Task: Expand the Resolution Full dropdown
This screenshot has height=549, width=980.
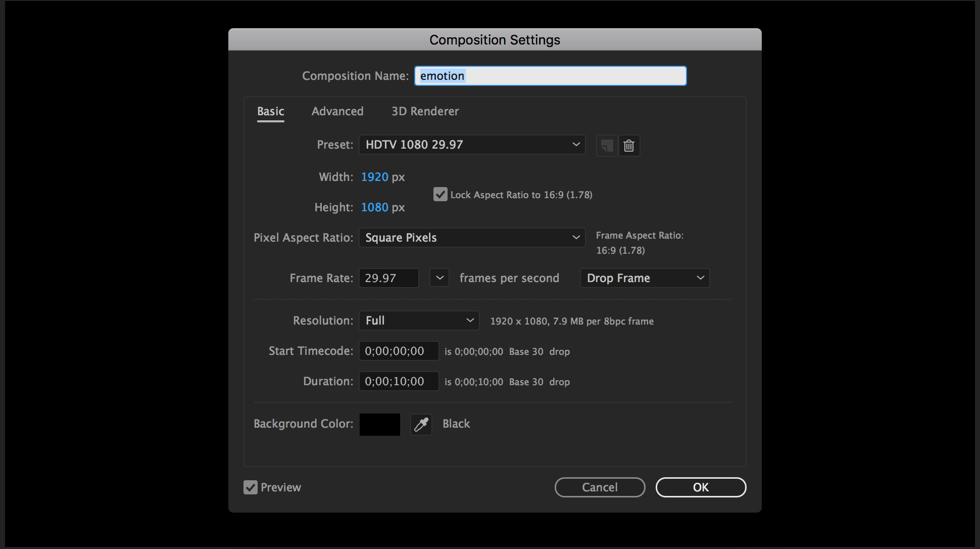Action: tap(419, 321)
